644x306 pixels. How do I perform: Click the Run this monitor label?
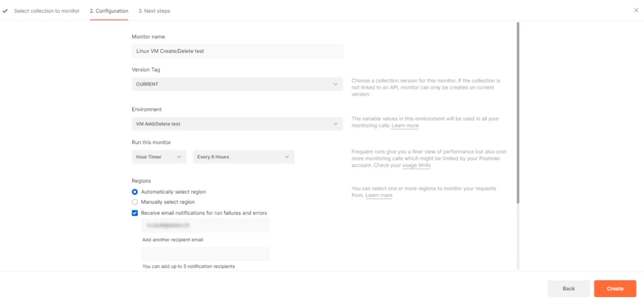pyautogui.click(x=151, y=142)
